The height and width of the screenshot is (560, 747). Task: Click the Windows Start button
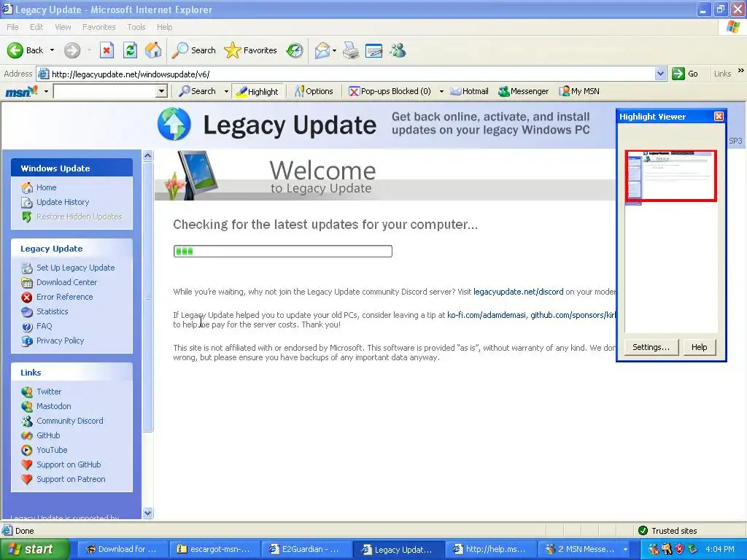pyautogui.click(x=34, y=549)
